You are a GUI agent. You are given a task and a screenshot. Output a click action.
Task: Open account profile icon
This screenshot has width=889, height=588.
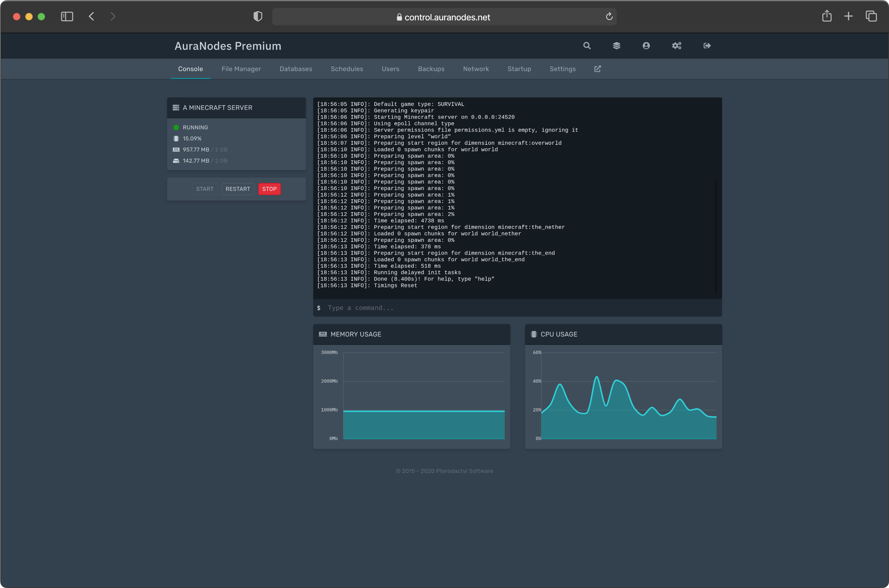pyautogui.click(x=646, y=46)
